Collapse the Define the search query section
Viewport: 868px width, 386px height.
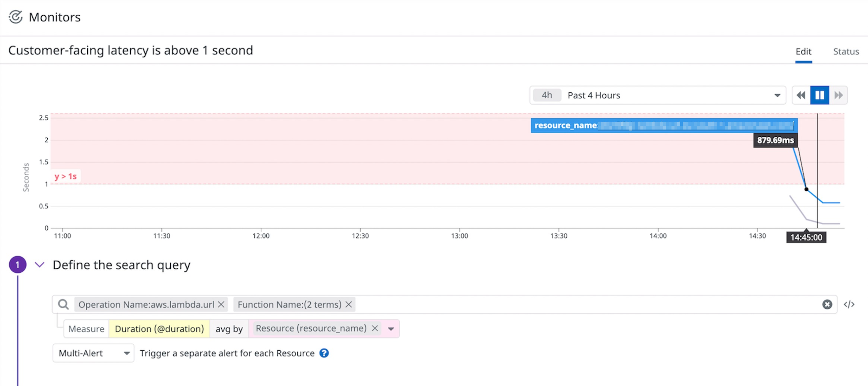click(x=39, y=265)
